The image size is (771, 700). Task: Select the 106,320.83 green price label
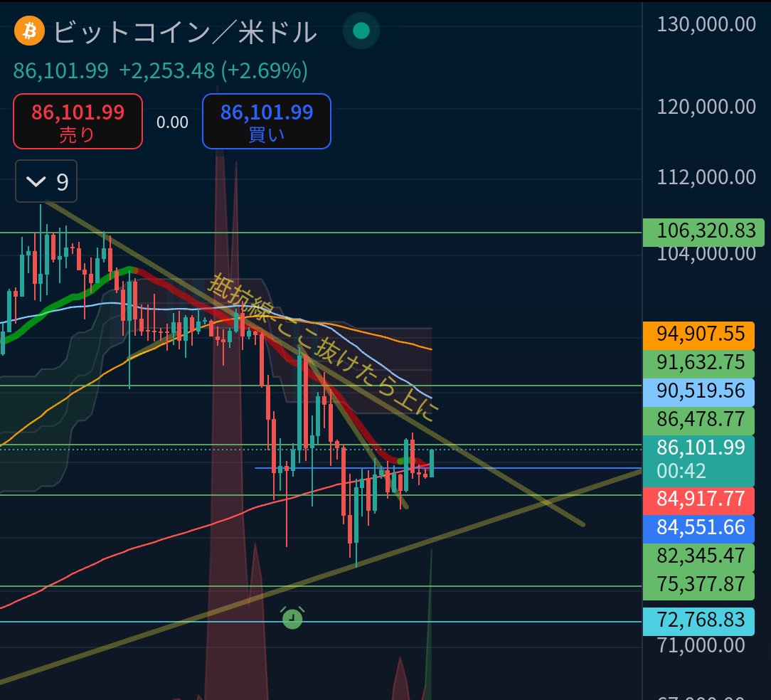tap(703, 232)
